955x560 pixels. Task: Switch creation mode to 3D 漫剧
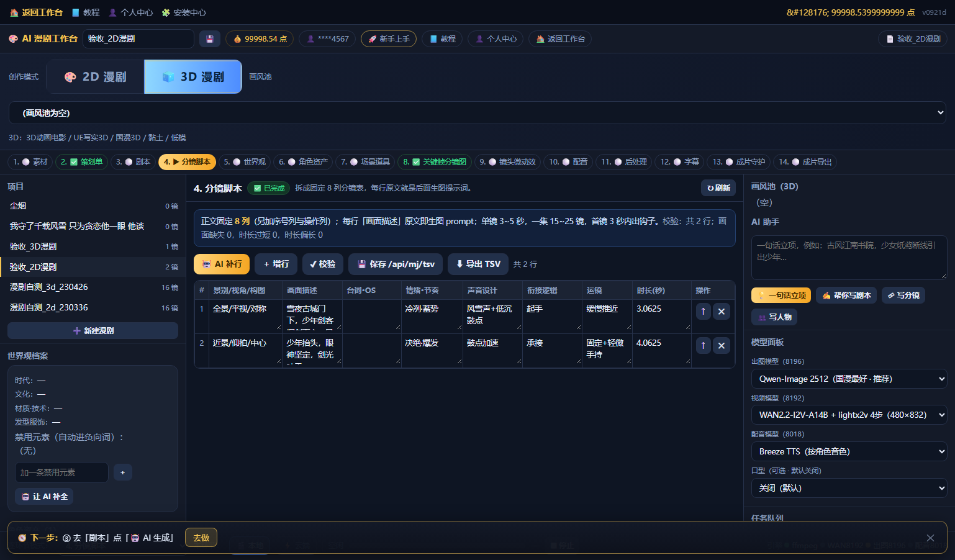[193, 77]
